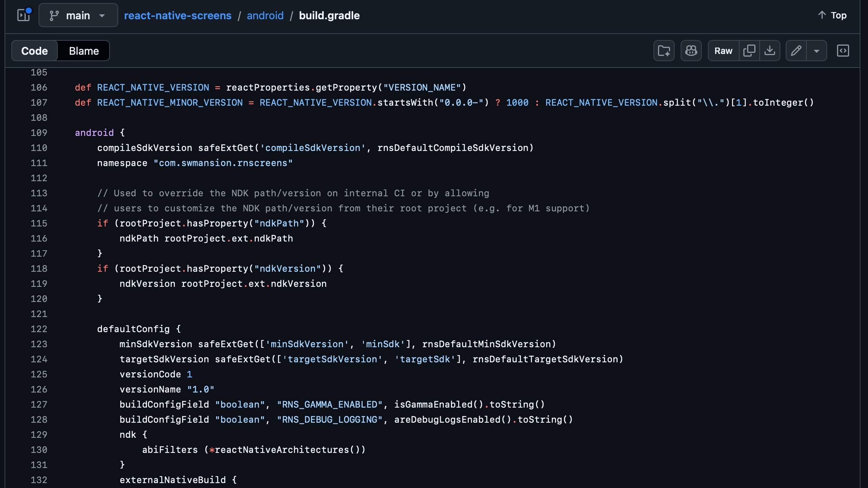The image size is (868, 488).
Task: Click the comment about NDK path override on line 113
Action: tap(293, 193)
